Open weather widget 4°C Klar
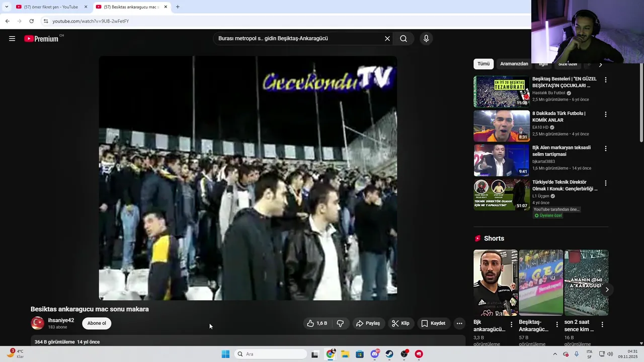 tap(15, 354)
